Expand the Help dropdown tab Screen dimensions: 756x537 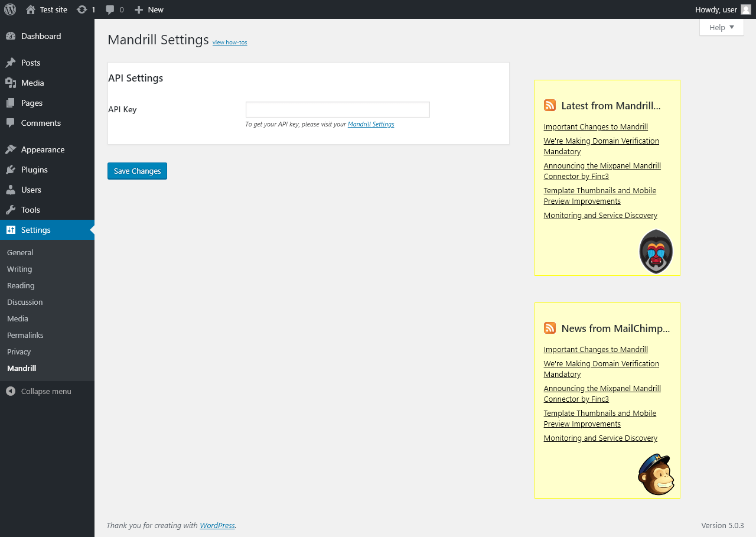[722, 27]
